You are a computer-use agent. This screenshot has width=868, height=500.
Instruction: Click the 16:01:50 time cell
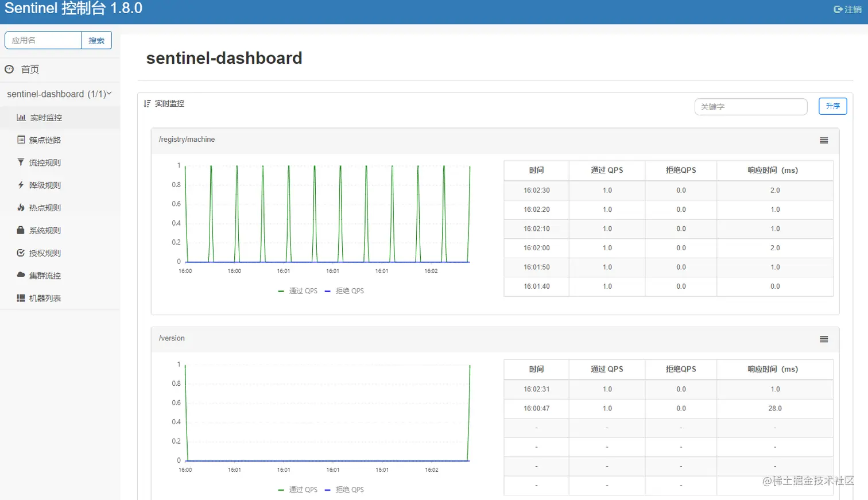(536, 268)
